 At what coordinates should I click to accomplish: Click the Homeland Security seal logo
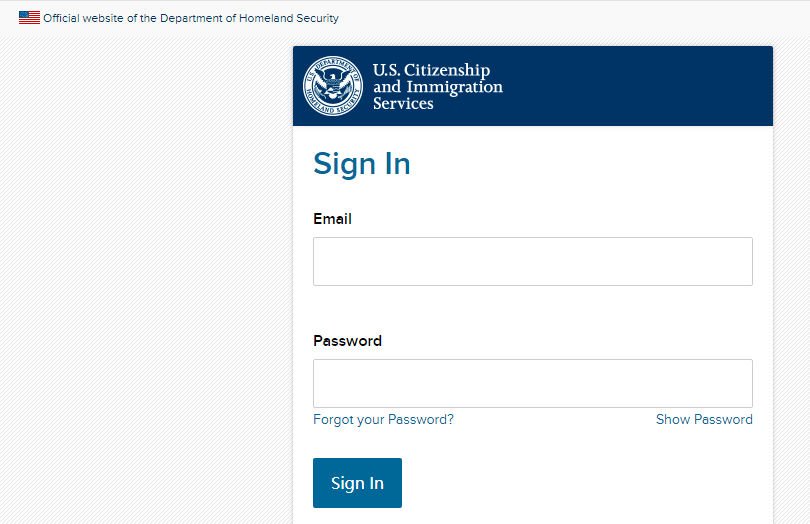[x=333, y=86]
